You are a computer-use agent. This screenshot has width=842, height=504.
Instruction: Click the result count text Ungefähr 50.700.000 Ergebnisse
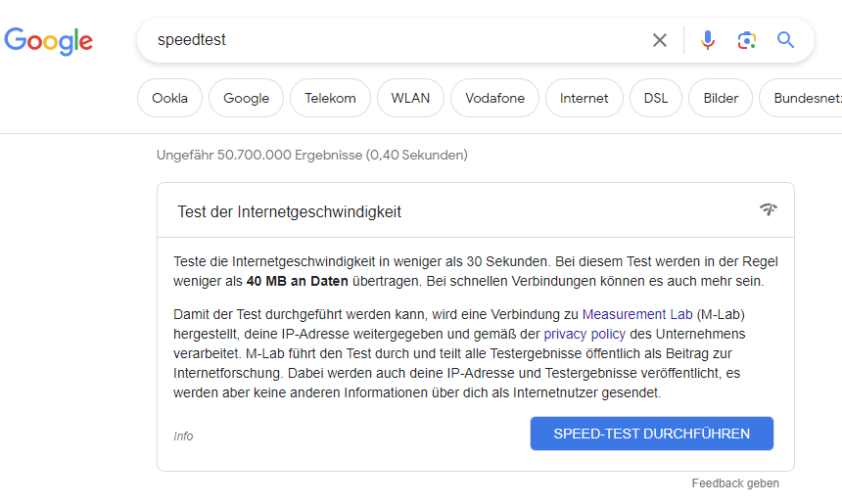click(x=259, y=156)
